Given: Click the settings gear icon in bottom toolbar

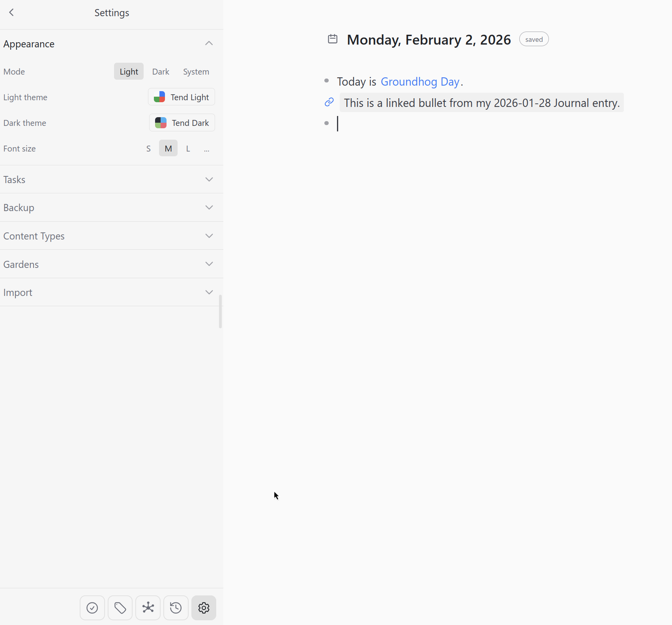Looking at the screenshot, I should [204, 608].
